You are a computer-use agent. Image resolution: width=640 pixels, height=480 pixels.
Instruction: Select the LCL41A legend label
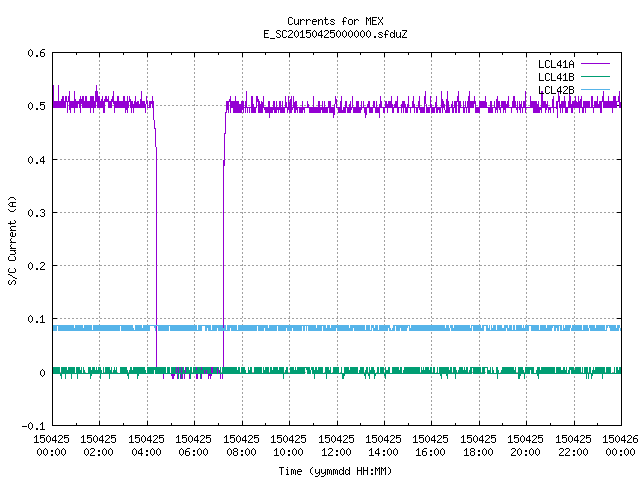coord(556,64)
